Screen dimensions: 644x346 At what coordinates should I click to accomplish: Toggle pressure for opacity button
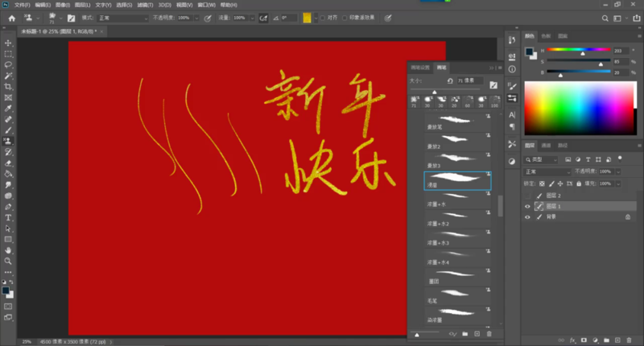tap(208, 18)
